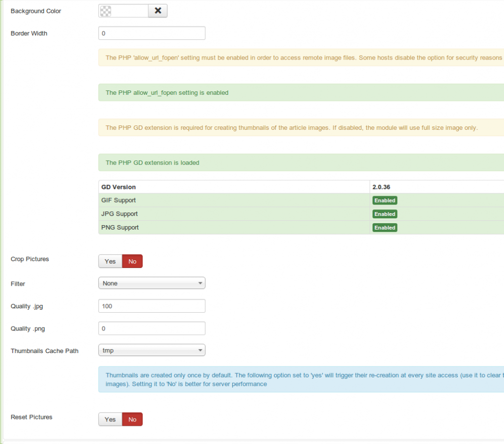504x444 pixels.
Task: Focus the Border Width input field
Action: [x=152, y=33]
